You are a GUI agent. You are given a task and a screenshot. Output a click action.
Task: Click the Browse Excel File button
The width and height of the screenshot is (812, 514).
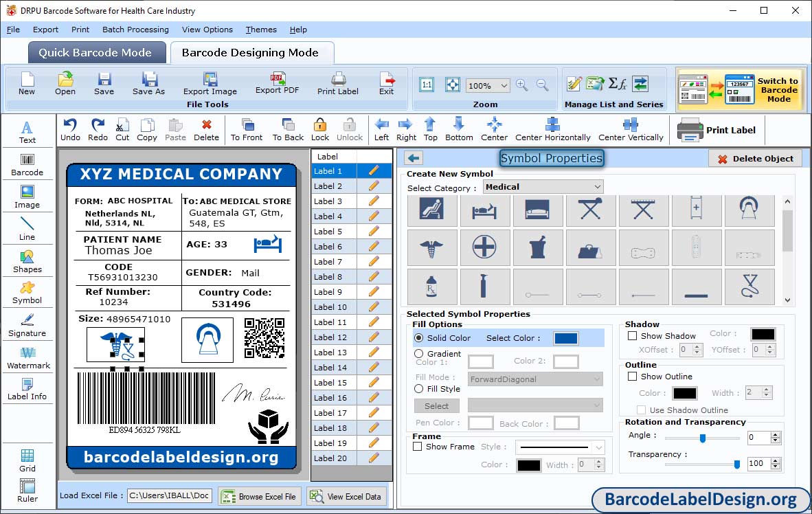260,496
